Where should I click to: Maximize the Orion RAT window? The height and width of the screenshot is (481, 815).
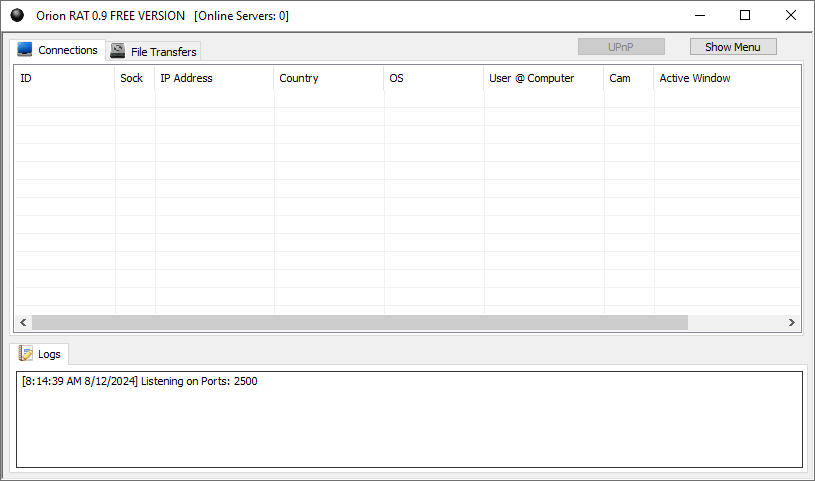745,15
